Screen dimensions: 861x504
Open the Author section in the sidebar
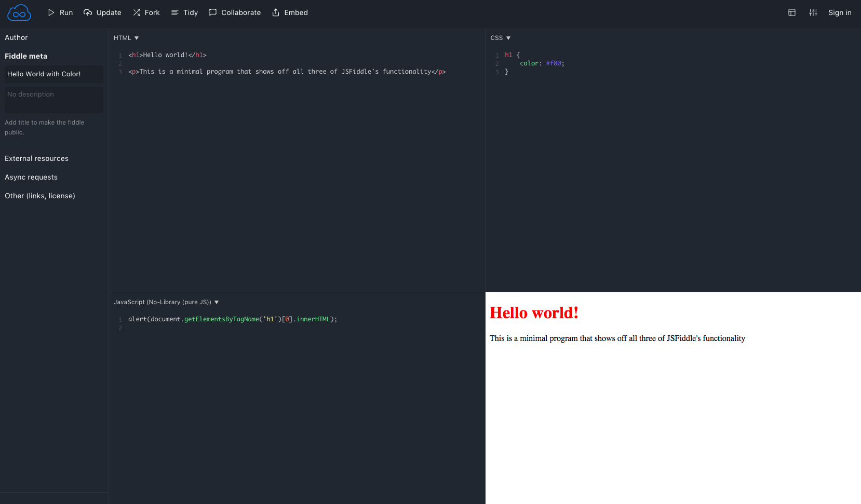click(x=16, y=37)
